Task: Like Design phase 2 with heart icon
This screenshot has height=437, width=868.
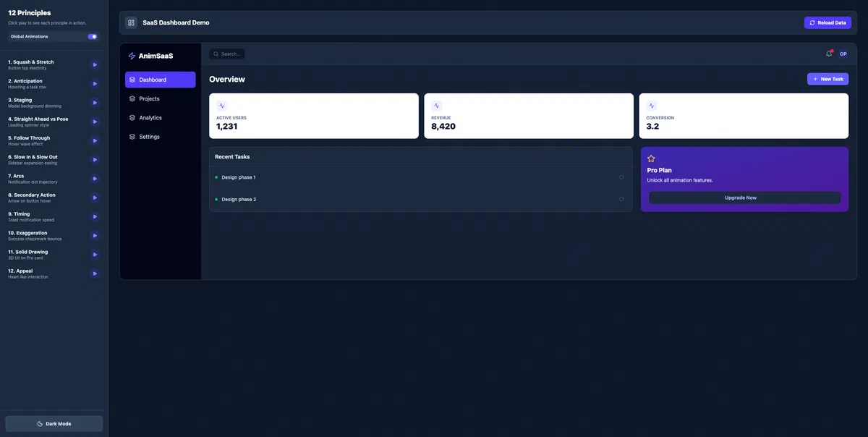Action: [621, 199]
